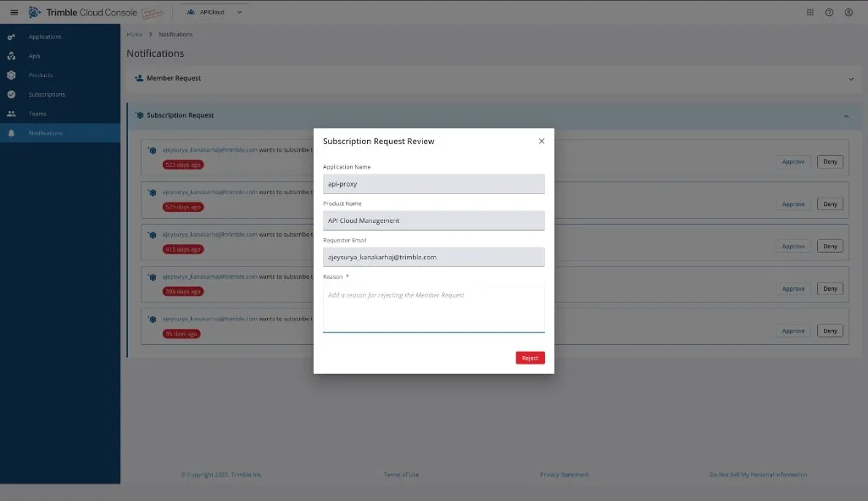Approve the 415 days ago request

click(x=793, y=247)
